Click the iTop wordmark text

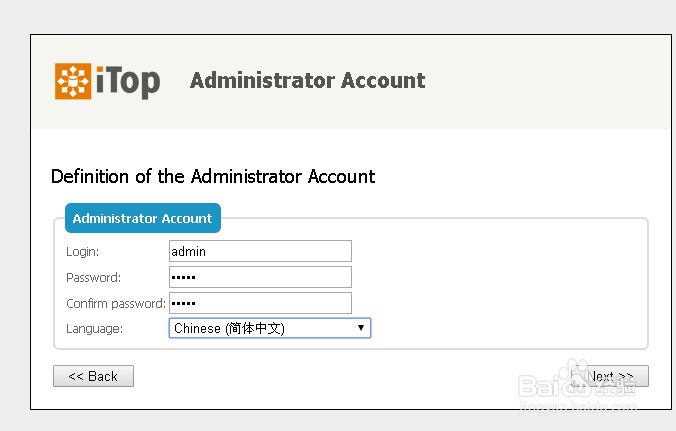[x=127, y=82]
